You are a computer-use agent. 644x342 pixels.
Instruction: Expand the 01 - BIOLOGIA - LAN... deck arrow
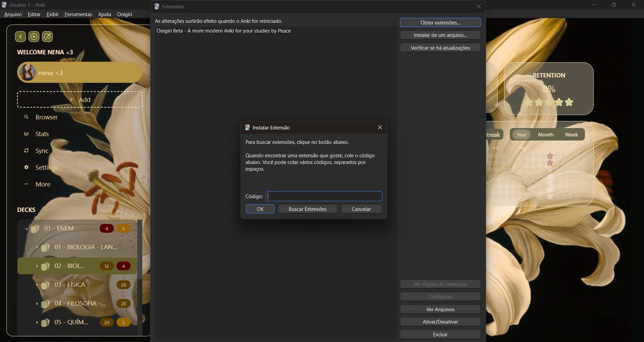(x=37, y=248)
